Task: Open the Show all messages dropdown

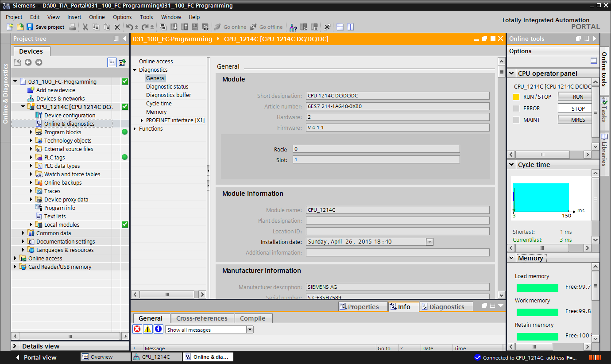Action: [x=250, y=329]
